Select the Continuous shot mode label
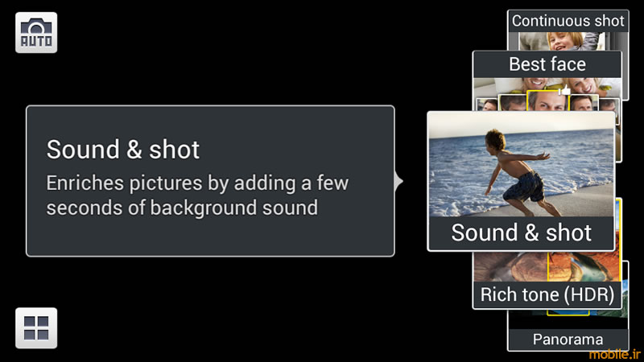This screenshot has height=362, width=644. tap(568, 21)
